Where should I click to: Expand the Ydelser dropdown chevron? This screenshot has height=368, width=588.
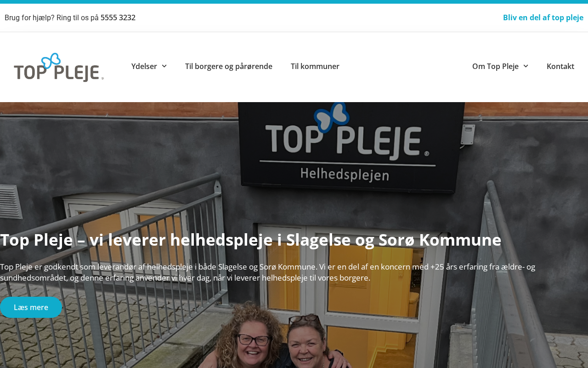[x=164, y=66]
